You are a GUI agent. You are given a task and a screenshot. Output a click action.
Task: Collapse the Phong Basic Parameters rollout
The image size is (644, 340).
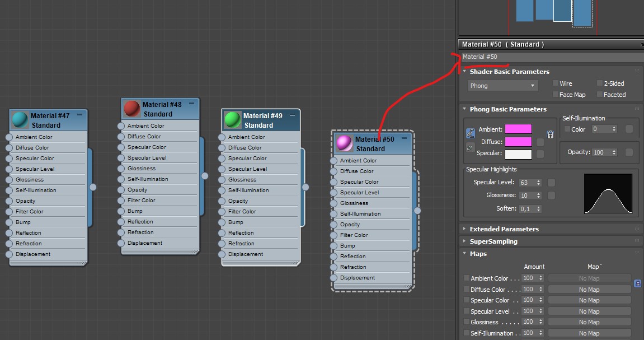pos(464,109)
